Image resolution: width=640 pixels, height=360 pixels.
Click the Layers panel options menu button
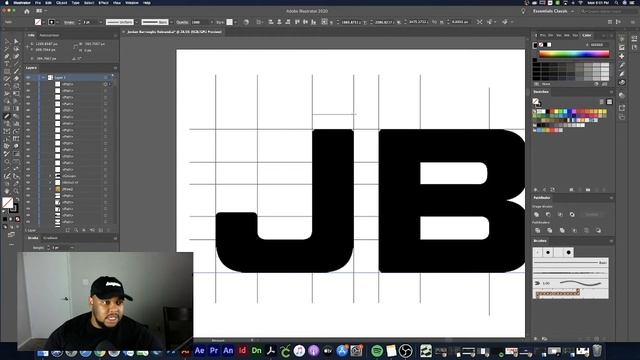tap(115, 68)
